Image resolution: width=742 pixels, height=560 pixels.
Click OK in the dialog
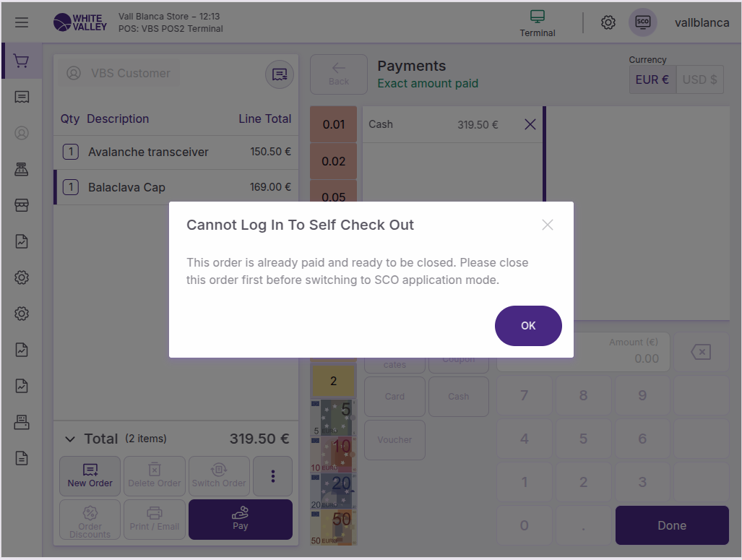tap(528, 326)
